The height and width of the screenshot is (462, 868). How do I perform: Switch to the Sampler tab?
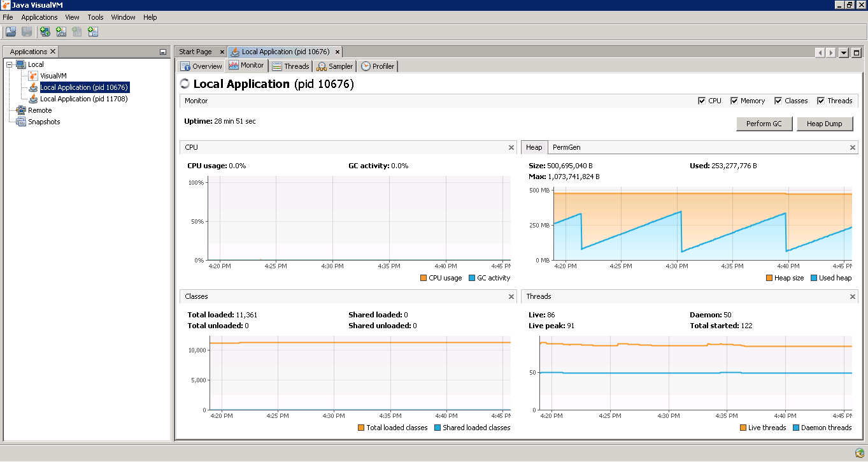click(334, 66)
